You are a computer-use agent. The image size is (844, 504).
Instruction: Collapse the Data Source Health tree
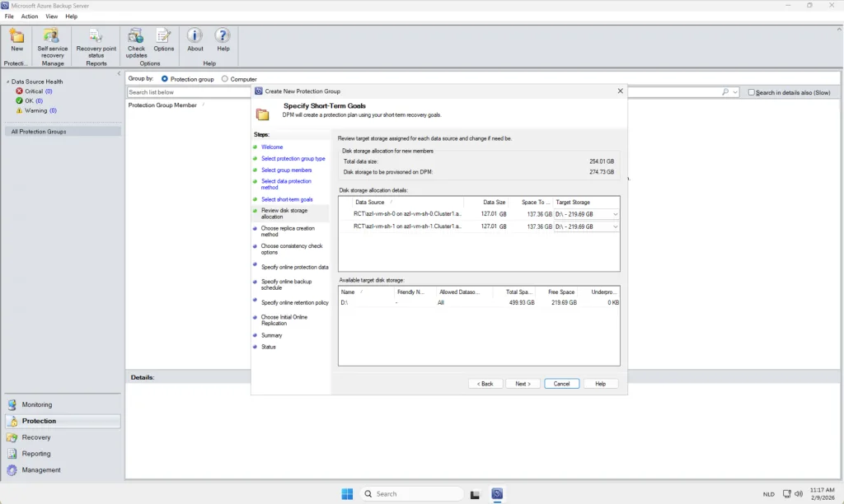click(7, 82)
